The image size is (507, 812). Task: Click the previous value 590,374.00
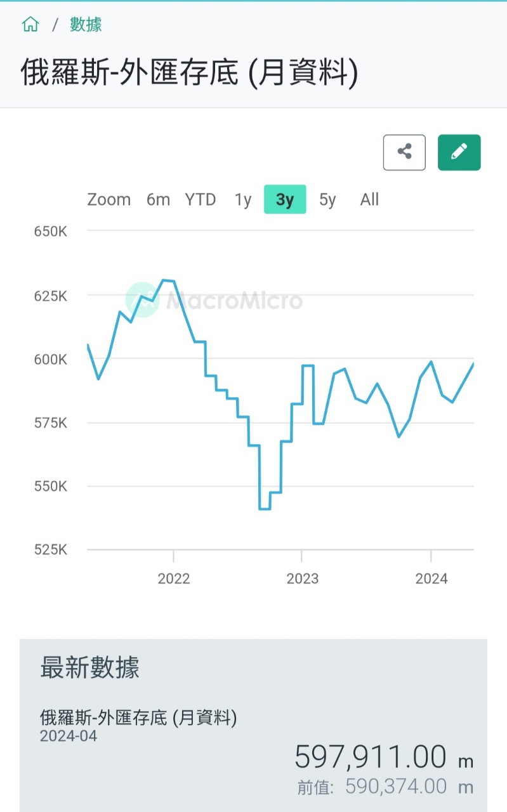click(396, 787)
